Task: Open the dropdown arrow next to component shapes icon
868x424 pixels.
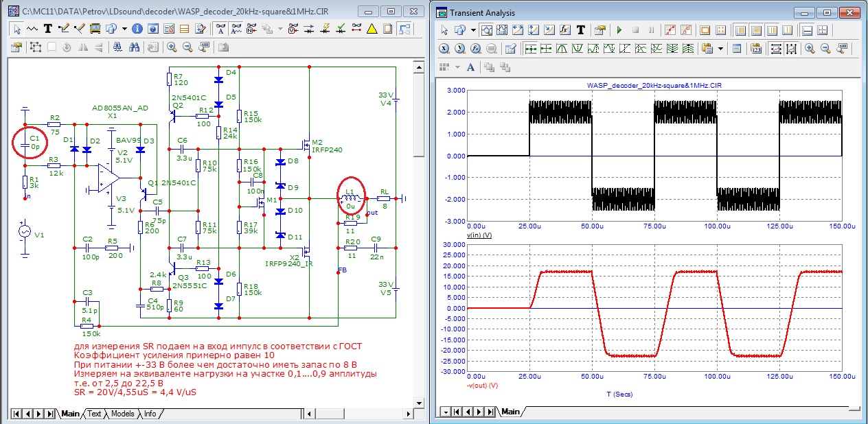Action: (x=124, y=29)
